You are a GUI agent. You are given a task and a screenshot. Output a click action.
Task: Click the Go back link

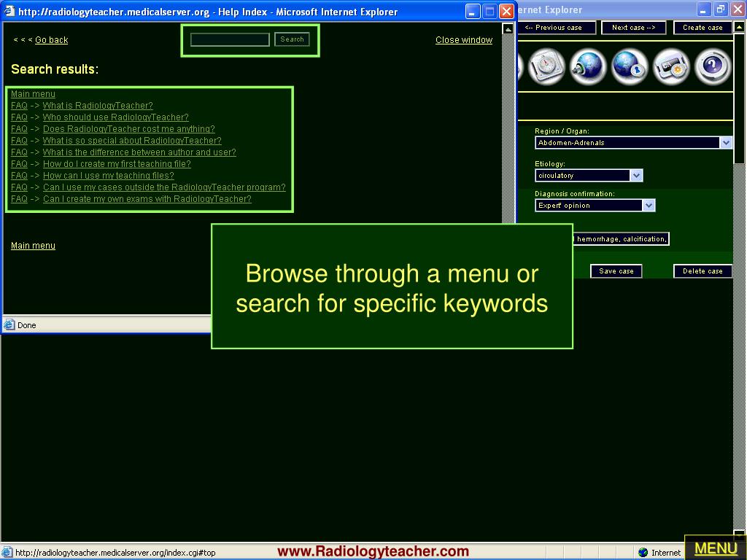pos(52,40)
